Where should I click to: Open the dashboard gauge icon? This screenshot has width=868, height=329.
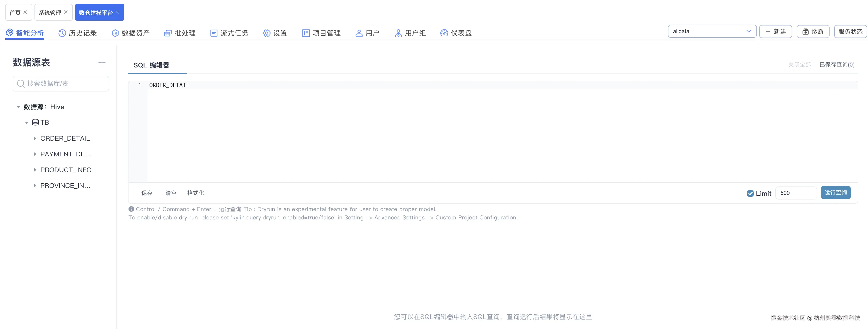click(x=444, y=33)
